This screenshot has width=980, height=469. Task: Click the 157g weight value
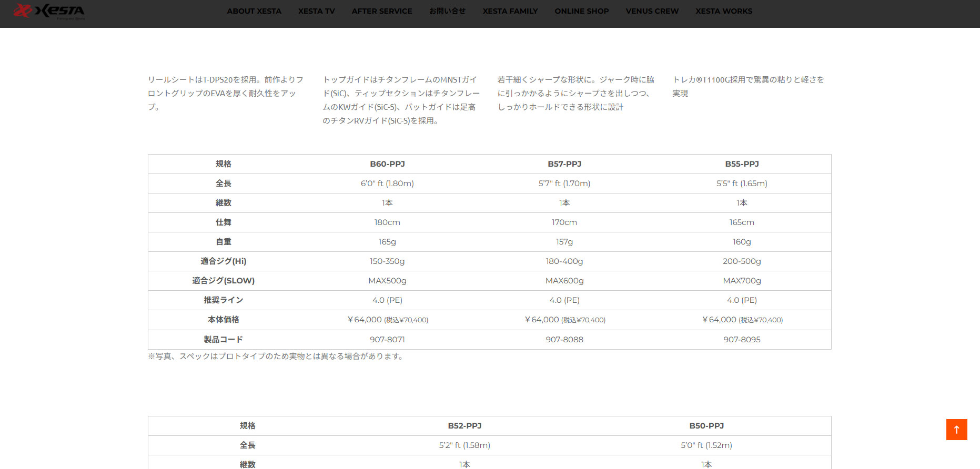564,242
